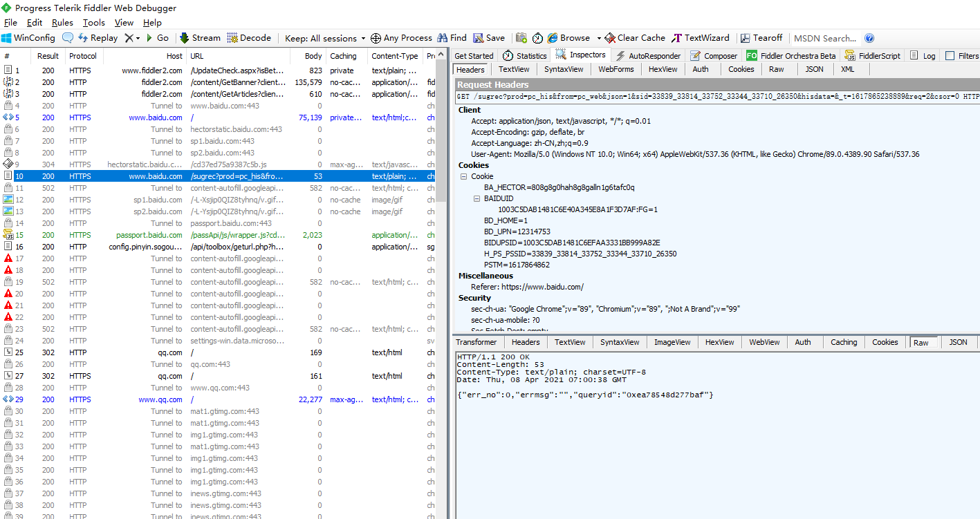Screen dimensions: 980x519
Task: Collapse the BAIDUID cookie node
Action: (x=477, y=198)
